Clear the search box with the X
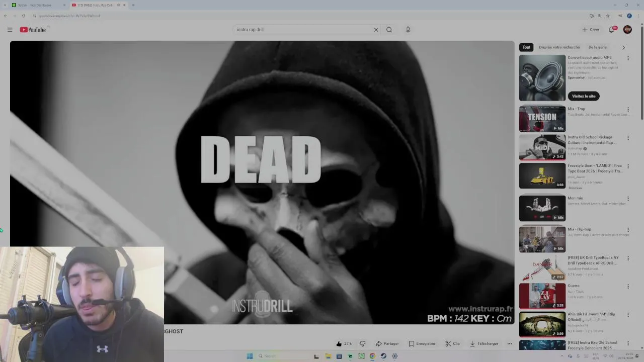 (x=376, y=30)
